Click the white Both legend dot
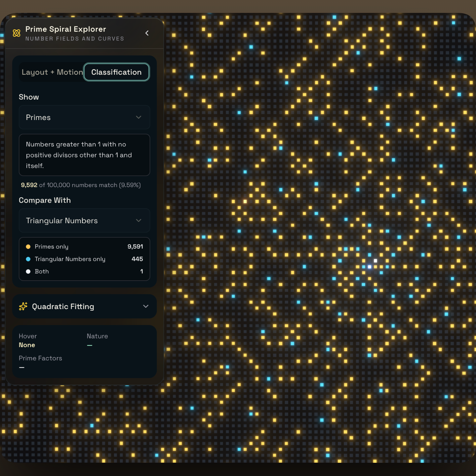The height and width of the screenshot is (476, 476). 28,271
